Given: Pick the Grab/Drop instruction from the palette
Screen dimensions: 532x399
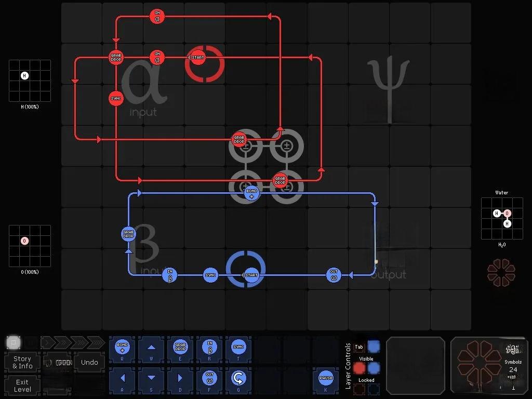Looking at the screenshot, I should [x=180, y=348].
